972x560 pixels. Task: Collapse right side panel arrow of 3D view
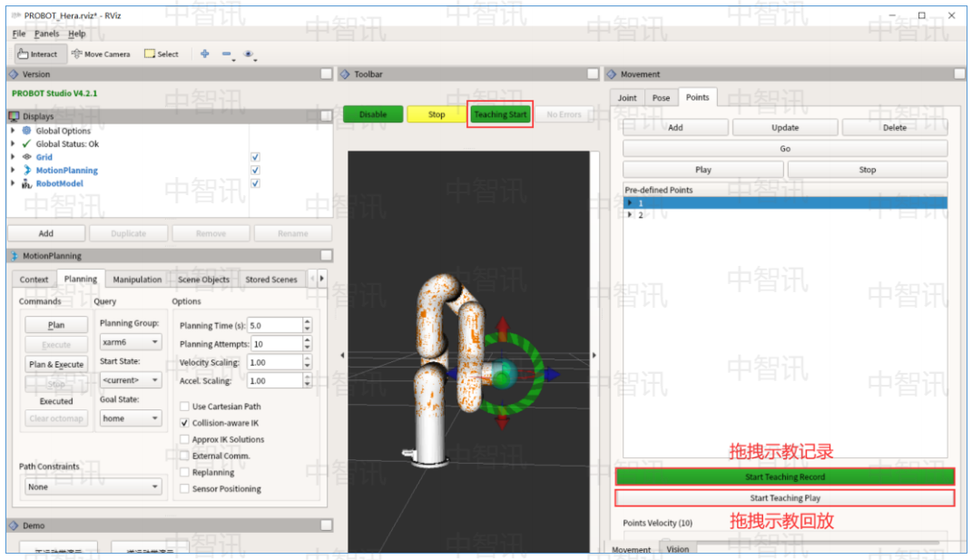(x=594, y=356)
